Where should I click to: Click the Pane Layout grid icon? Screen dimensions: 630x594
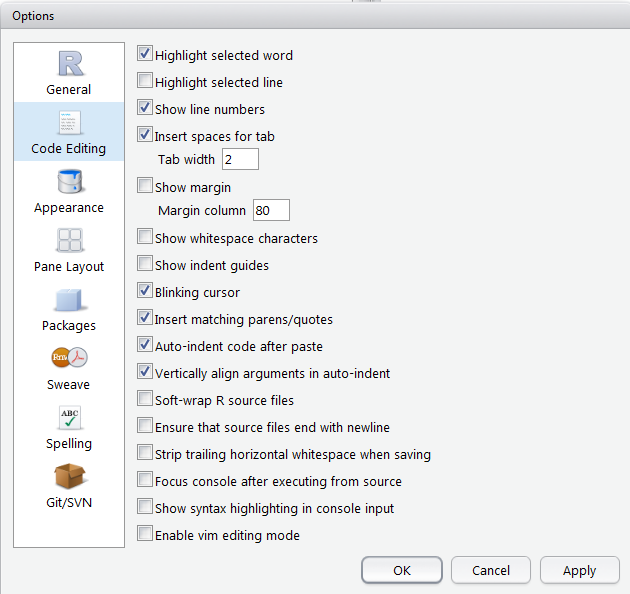coord(69,241)
